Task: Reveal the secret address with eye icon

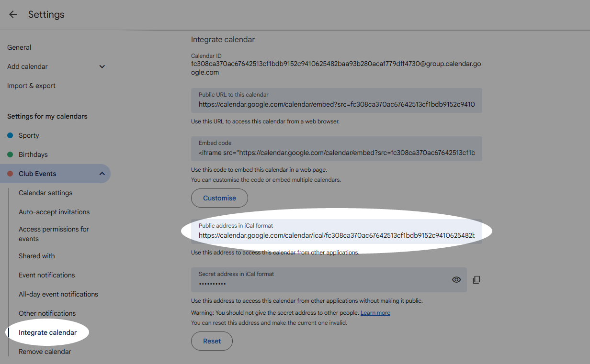Action: coord(456,280)
